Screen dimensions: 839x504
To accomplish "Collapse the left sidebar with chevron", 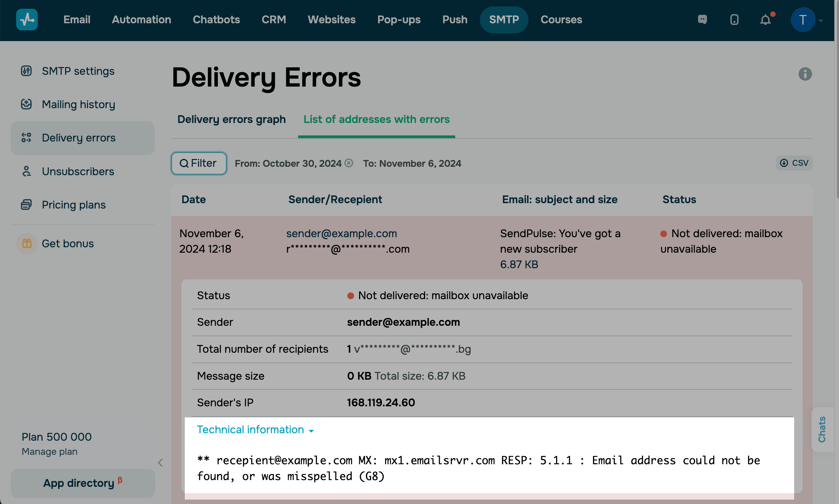I will (x=161, y=463).
